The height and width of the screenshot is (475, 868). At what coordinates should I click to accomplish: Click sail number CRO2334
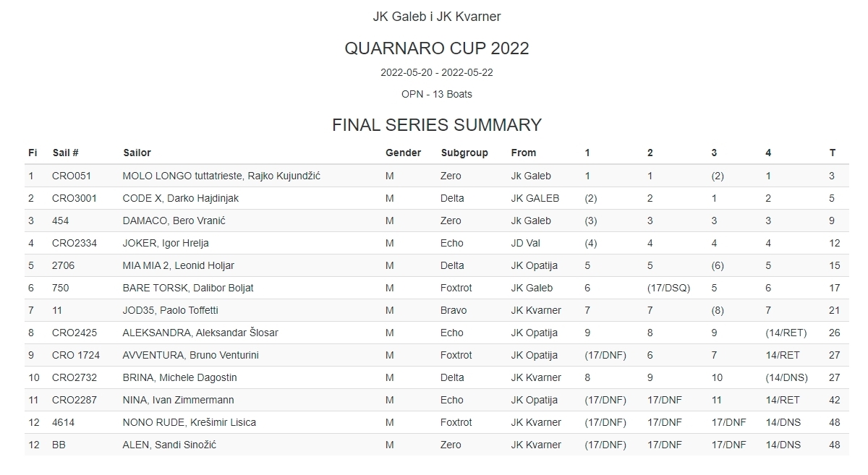point(74,243)
